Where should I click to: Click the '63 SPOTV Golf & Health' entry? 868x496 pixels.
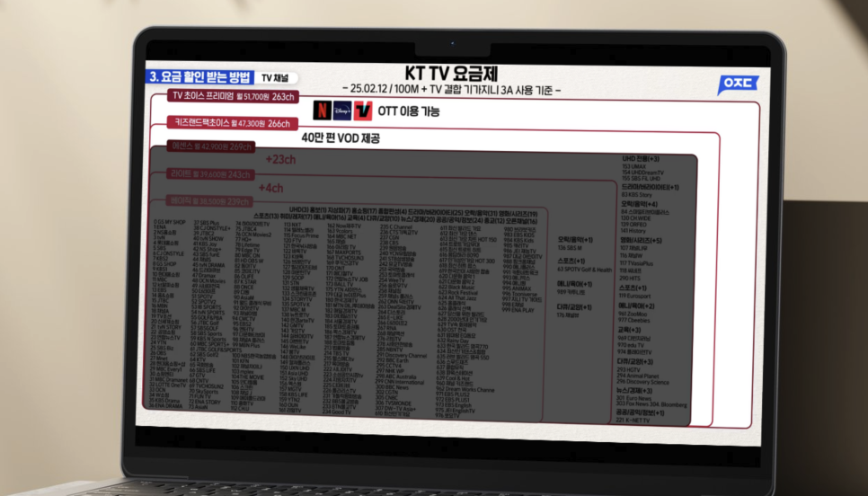coord(585,270)
